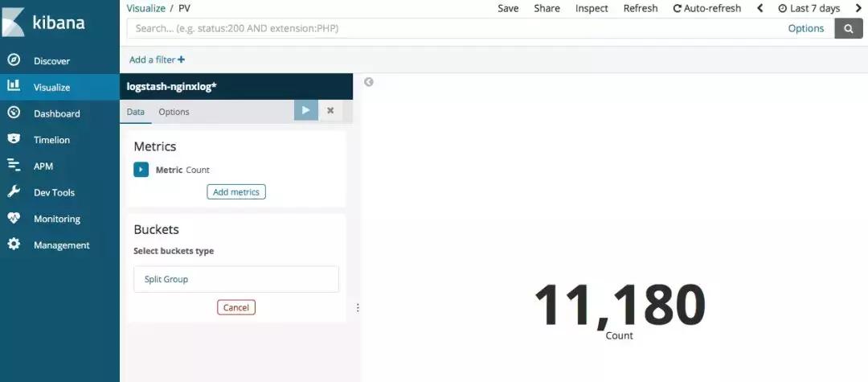Click the Visualize breadcrumb link
Image resolution: width=868 pixels, height=382 pixels.
pyautogui.click(x=146, y=8)
